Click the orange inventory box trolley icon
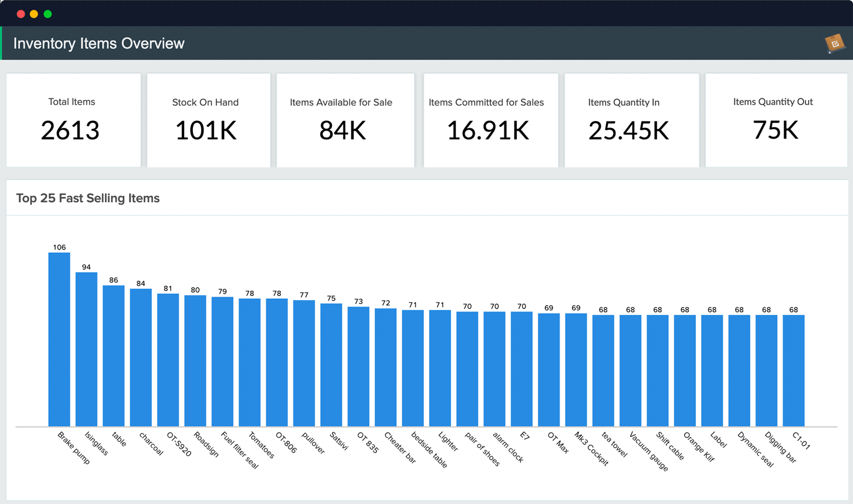The height and width of the screenshot is (504, 853). pos(833,43)
